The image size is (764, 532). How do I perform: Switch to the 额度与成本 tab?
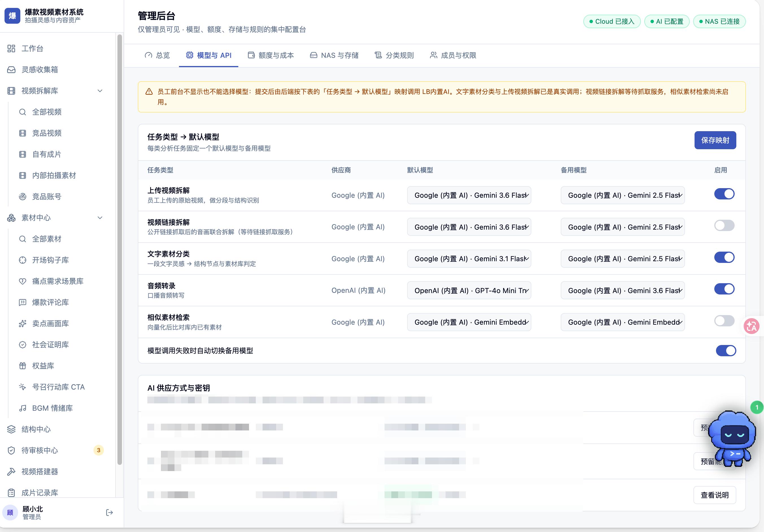[x=270, y=55]
